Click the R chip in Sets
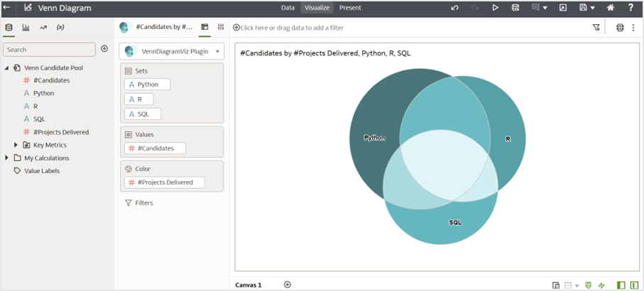The width and height of the screenshot is (644, 291). coord(139,99)
